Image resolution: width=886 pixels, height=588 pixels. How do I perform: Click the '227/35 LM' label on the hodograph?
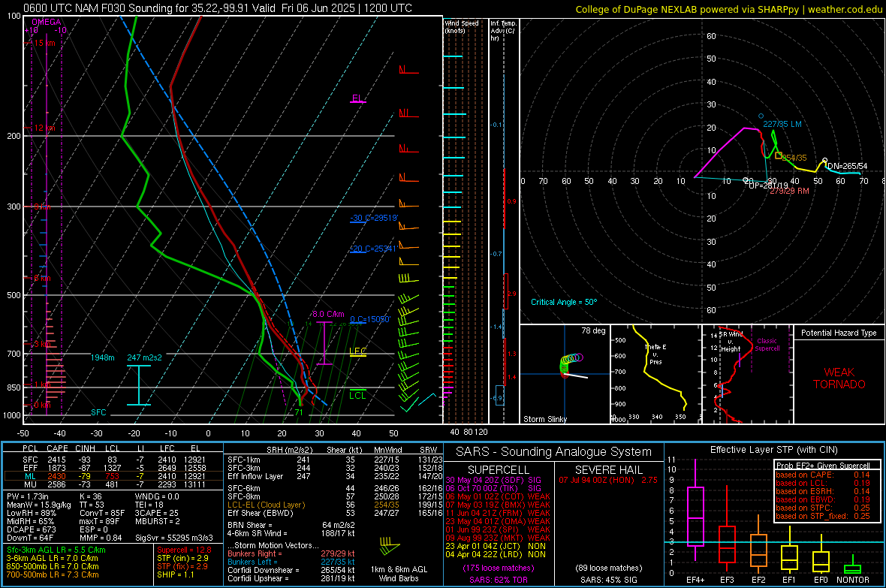pyautogui.click(x=782, y=124)
